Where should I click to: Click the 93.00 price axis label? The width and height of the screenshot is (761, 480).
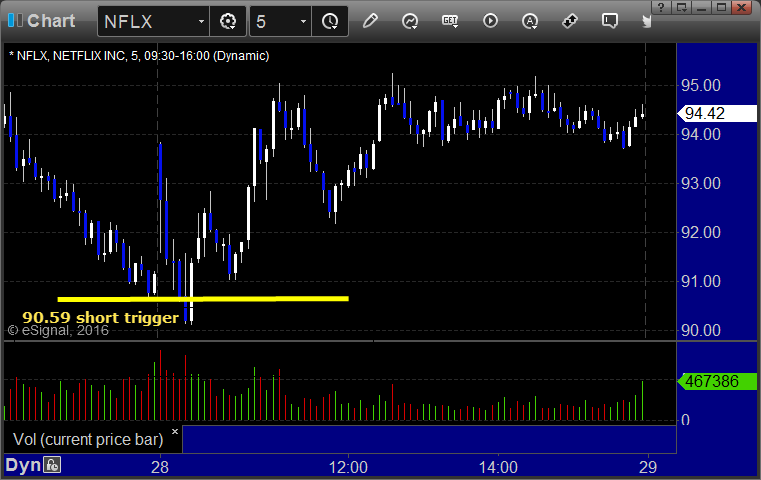701,183
